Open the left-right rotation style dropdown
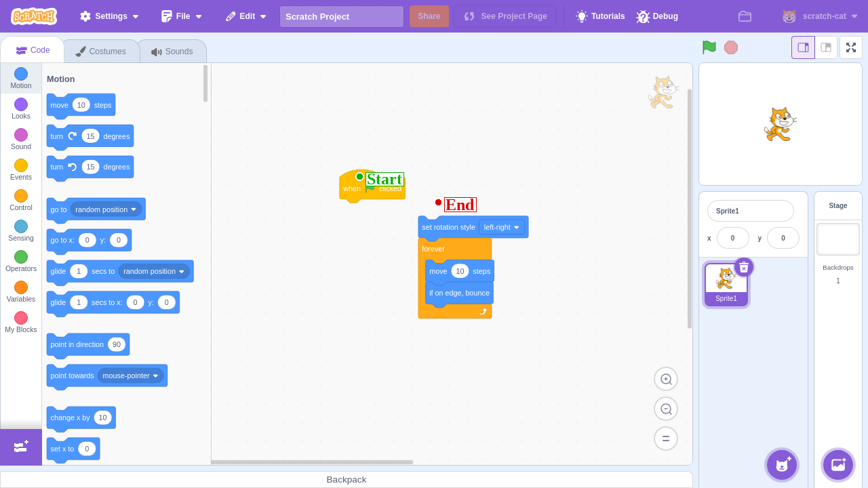868x488 pixels. point(502,227)
